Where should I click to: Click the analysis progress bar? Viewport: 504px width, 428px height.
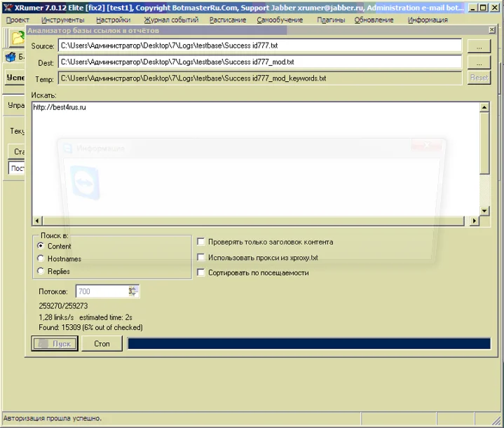coord(309,343)
